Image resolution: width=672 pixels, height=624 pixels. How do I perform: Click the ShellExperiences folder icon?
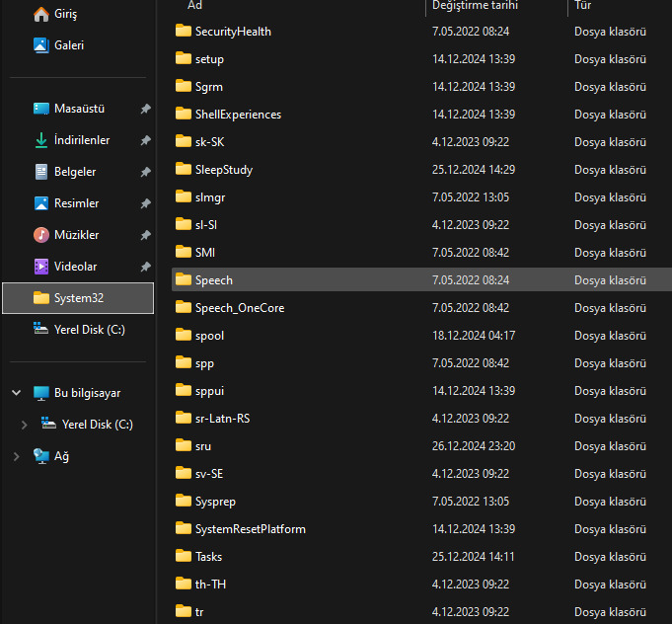coord(184,114)
